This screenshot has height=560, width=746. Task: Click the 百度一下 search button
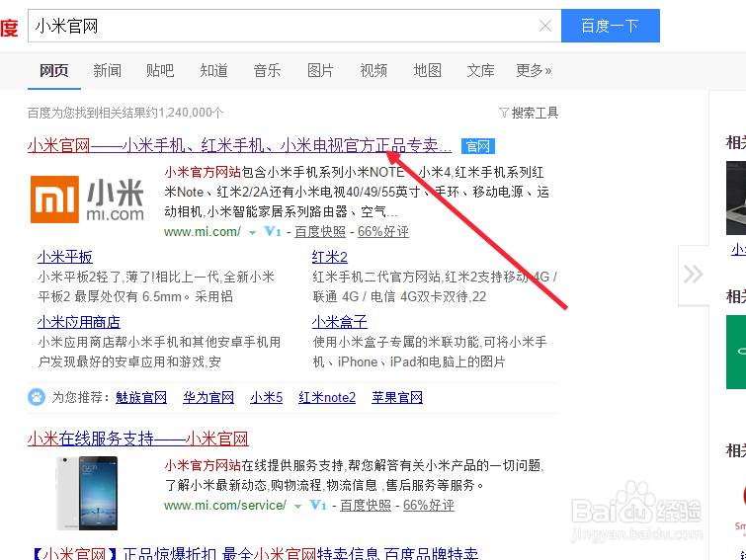pyautogui.click(x=611, y=26)
